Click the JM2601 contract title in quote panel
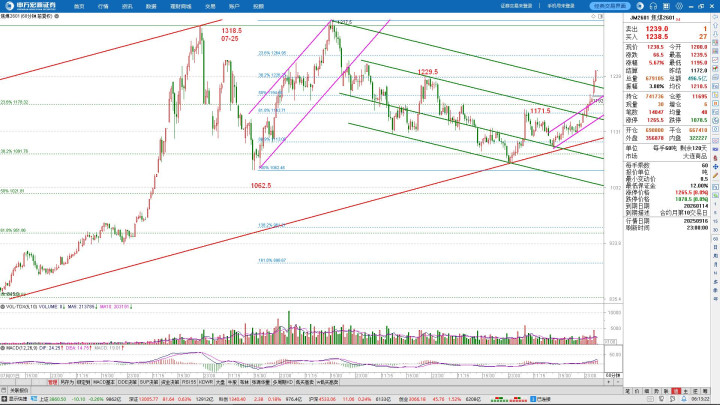Viewport: 720px width, 405px height. (652, 18)
